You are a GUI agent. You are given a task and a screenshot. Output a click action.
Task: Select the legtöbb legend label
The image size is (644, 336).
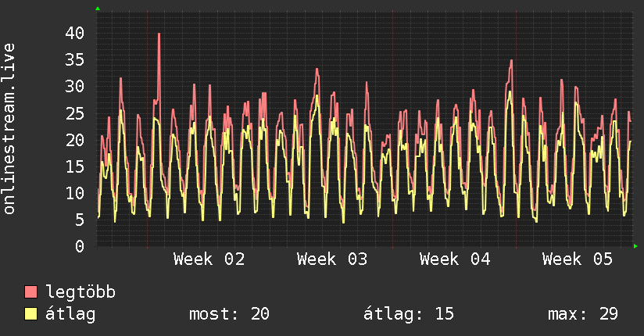(x=80, y=292)
